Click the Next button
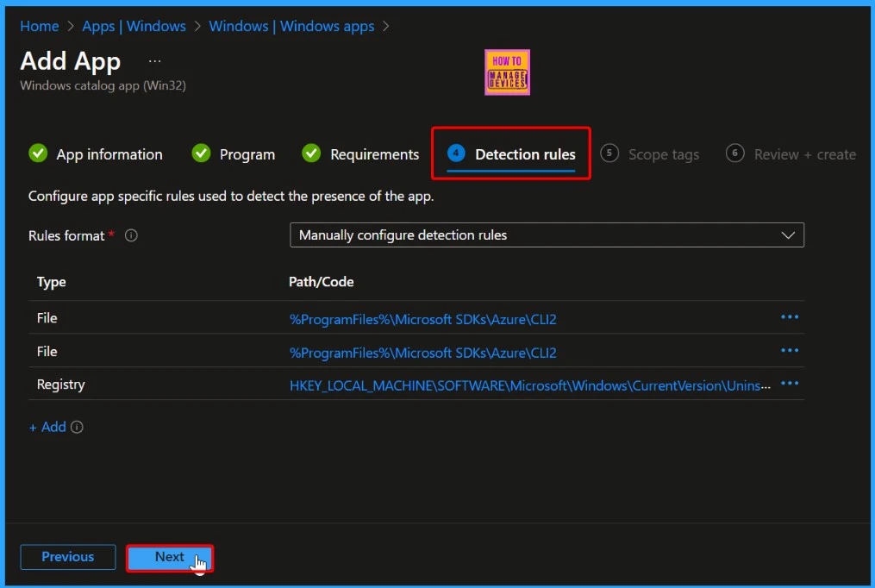This screenshot has height=588, width=875. tap(170, 557)
